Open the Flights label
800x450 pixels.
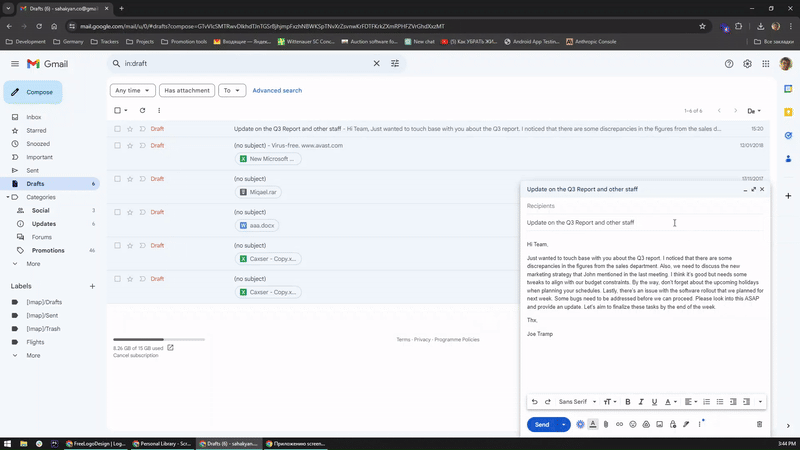pos(35,342)
